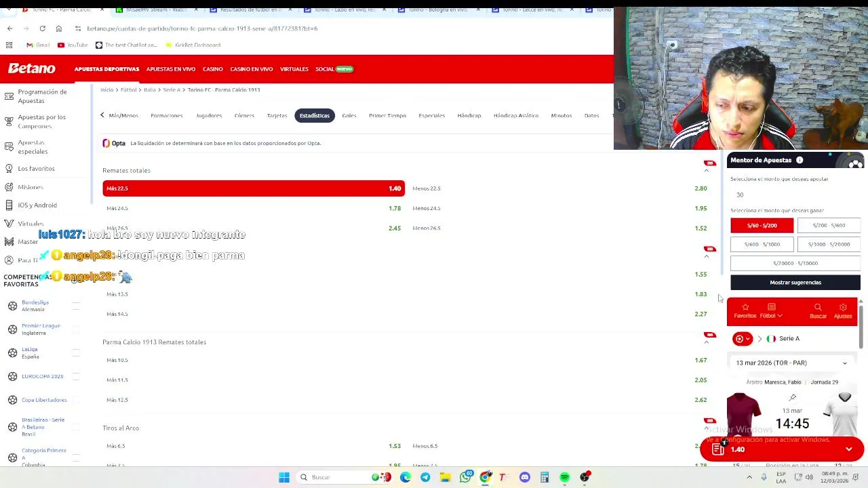Select Menos 22.5 remates totales
This screenshot has height=488, width=868.
tap(559, 188)
